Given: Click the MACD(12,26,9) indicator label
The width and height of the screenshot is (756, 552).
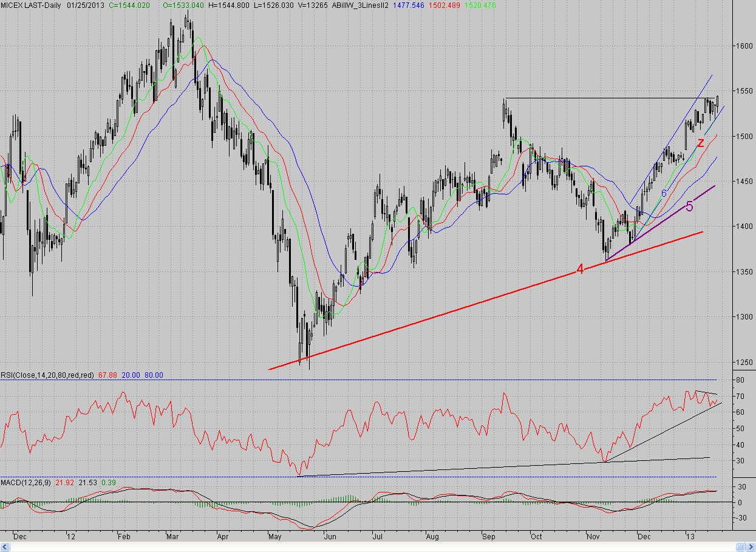Looking at the screenshot, I should tap(26, 483).
